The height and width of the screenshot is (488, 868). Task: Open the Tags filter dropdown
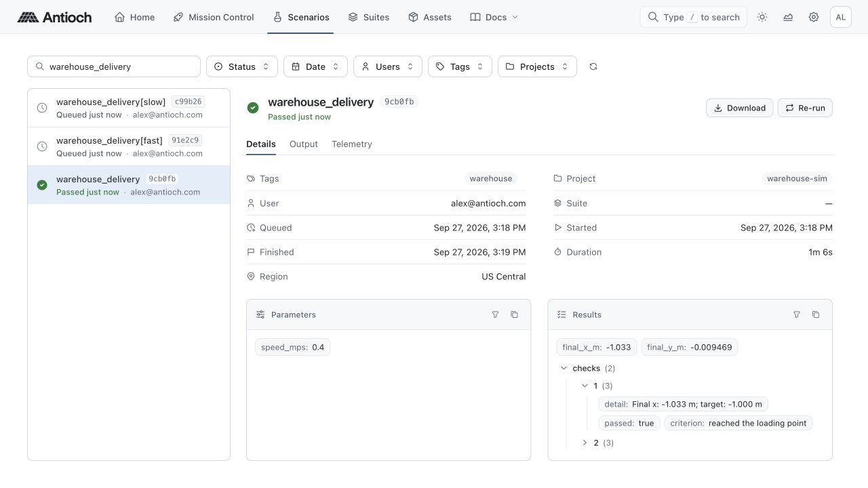tap(460, 66)
